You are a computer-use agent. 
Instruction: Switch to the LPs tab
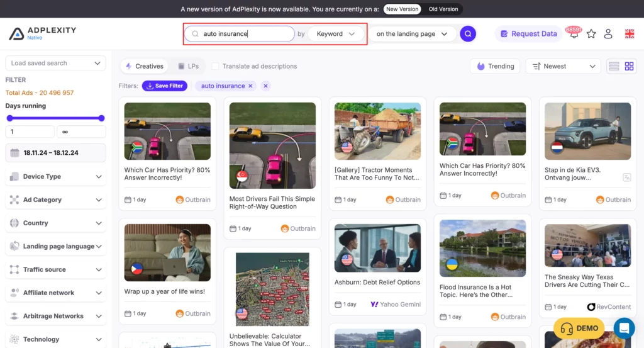188,66
